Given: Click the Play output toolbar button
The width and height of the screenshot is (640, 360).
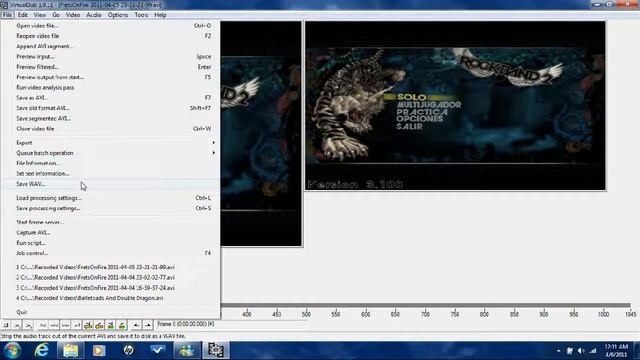Looking at the screenshot, I should point(28,325).
